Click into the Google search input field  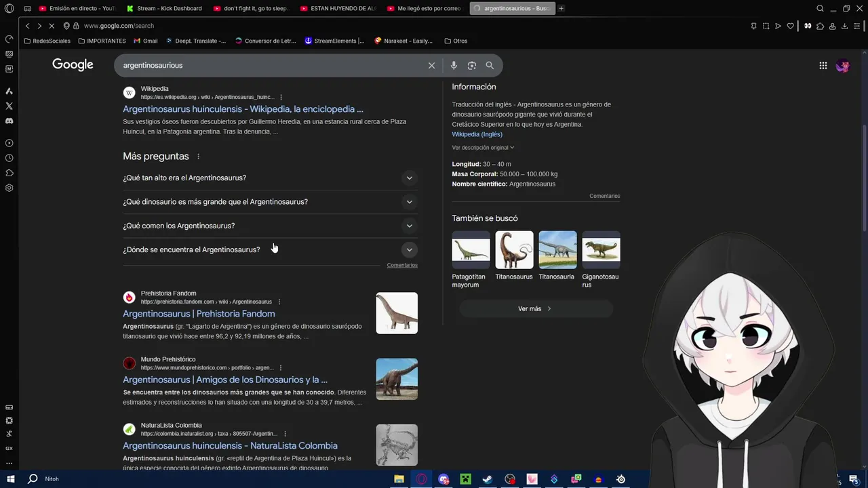click(x=271, y=65)
